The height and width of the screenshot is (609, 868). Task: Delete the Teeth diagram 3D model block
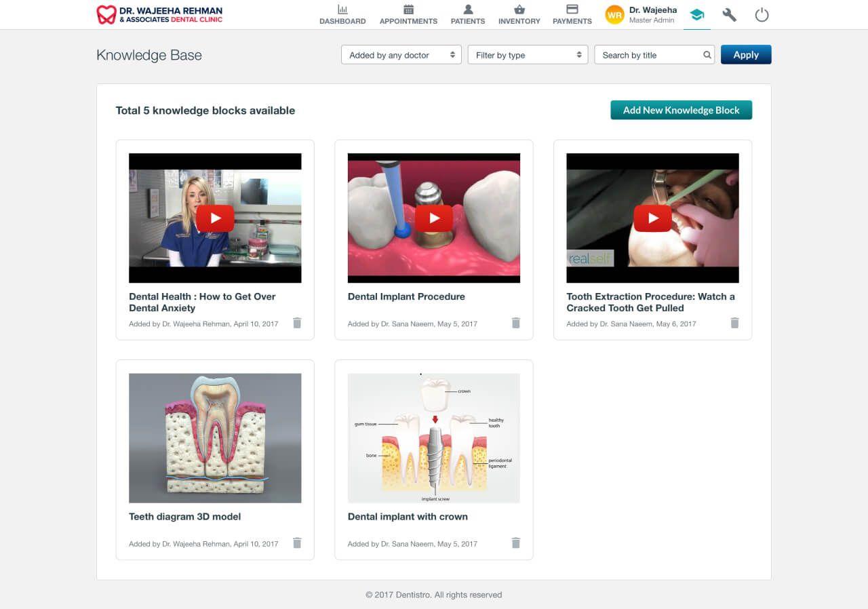click(297, 543)
